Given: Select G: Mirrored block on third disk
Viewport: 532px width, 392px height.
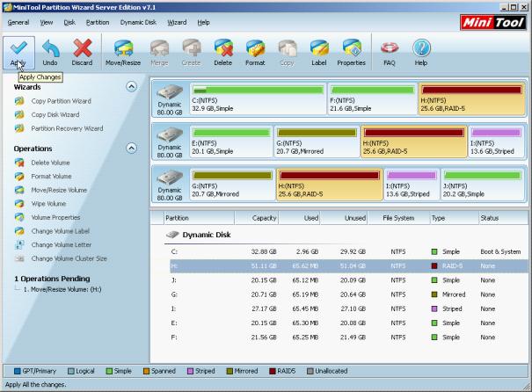Looking at the screenshot, I should coord(232,184).
